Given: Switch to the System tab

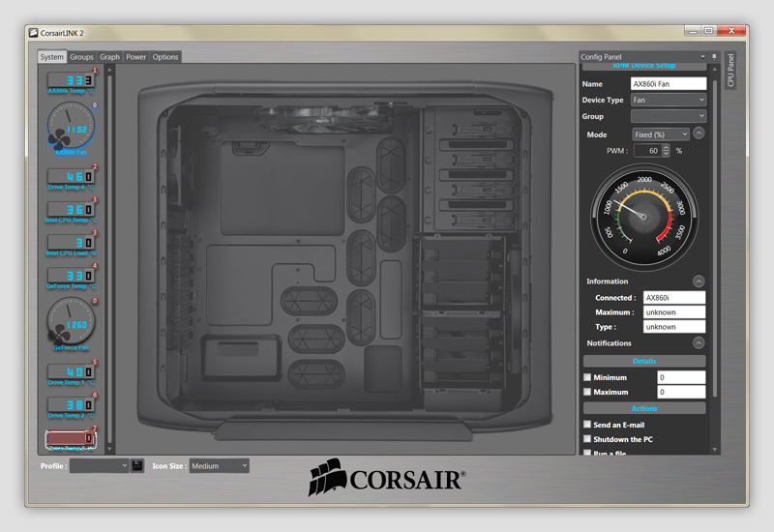Looking at the screenshot, I should (x=52, y=57).
